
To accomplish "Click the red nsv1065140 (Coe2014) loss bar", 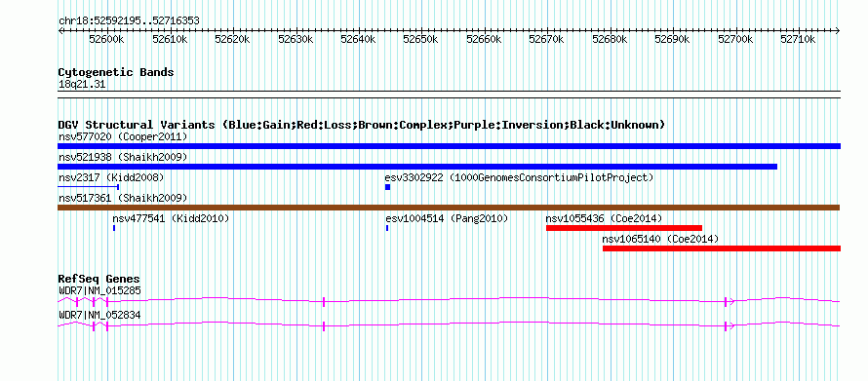I will 722,248.
